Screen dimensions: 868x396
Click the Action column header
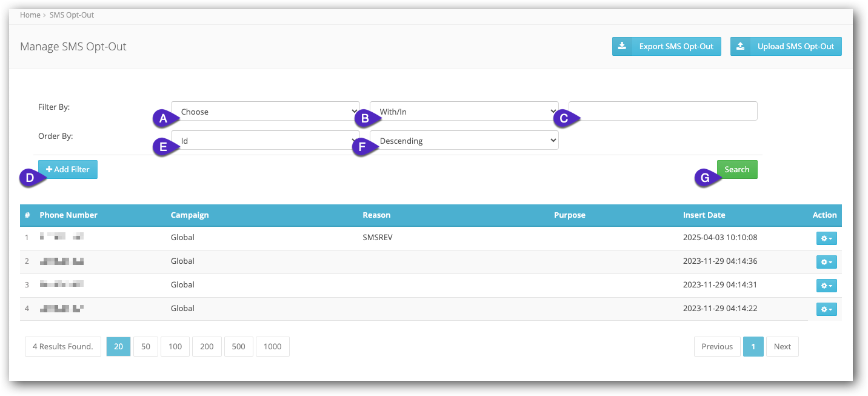(x=824, y=215)
